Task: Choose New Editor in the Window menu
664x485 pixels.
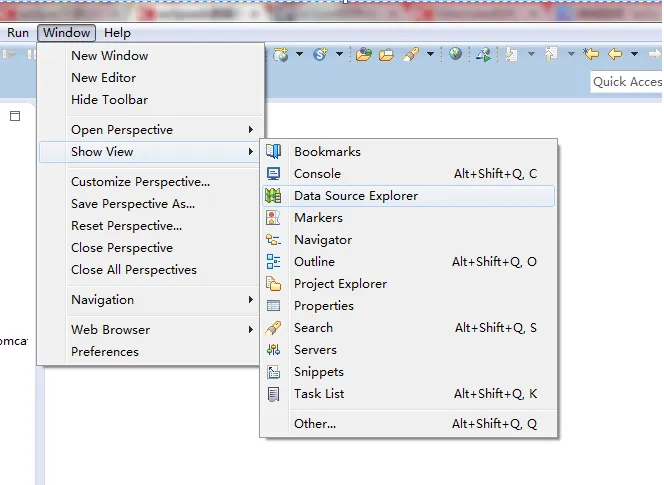Action: (x=150, y=78)
